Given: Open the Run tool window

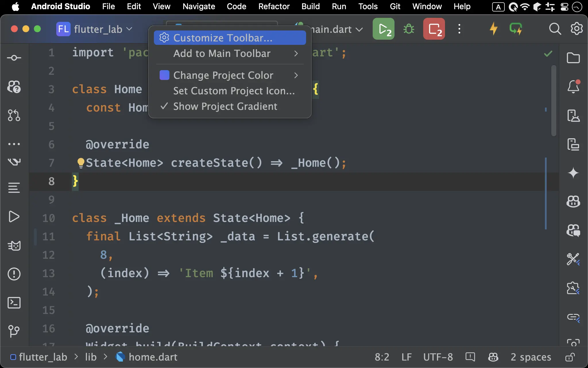Looking at the screenshot, I should click(x=14, y=216).
